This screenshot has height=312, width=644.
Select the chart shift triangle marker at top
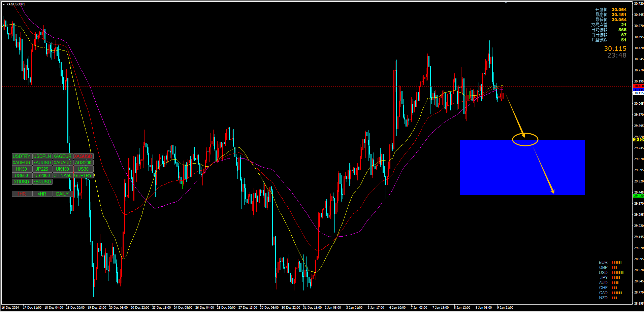[x=506, y=2]
